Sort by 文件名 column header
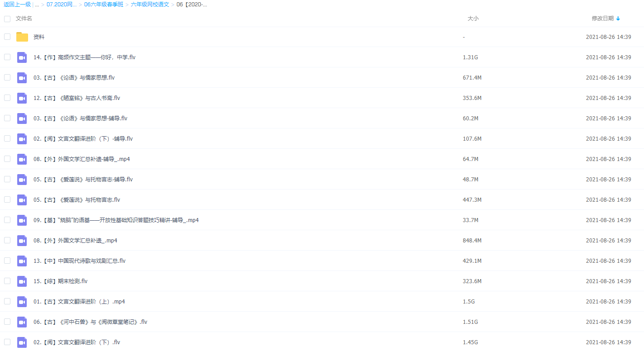The height and width of the screenshot is (351, 644). 24,19
